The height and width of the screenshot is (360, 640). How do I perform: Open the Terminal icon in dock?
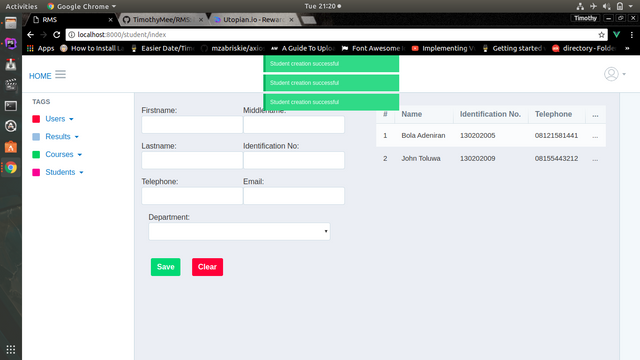(x=11, y=106)
